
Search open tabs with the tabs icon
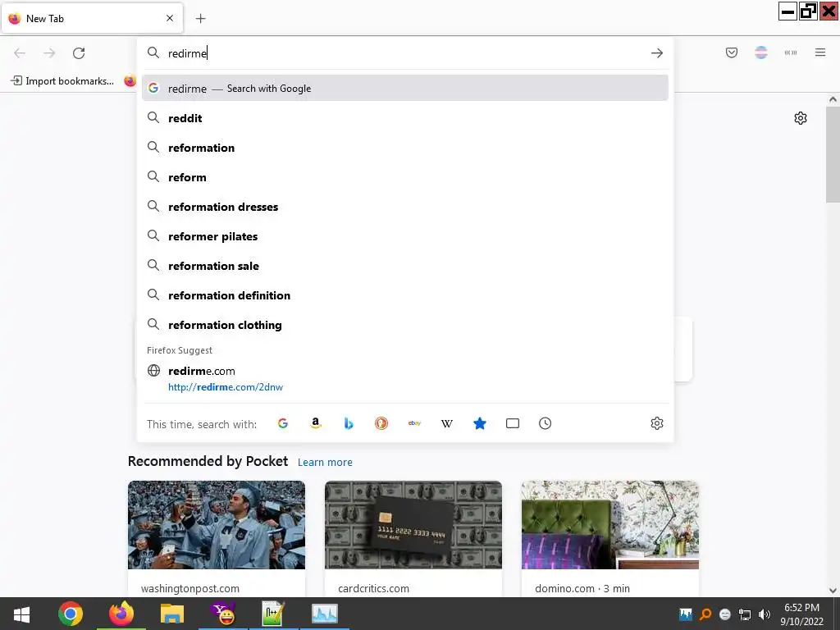(x=513, y=423)
